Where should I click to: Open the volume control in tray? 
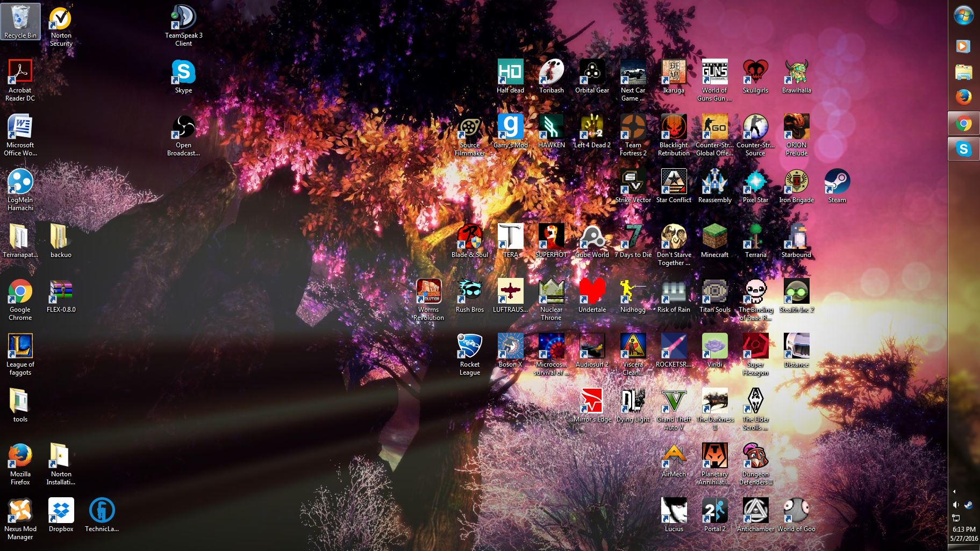pos(956,505)
